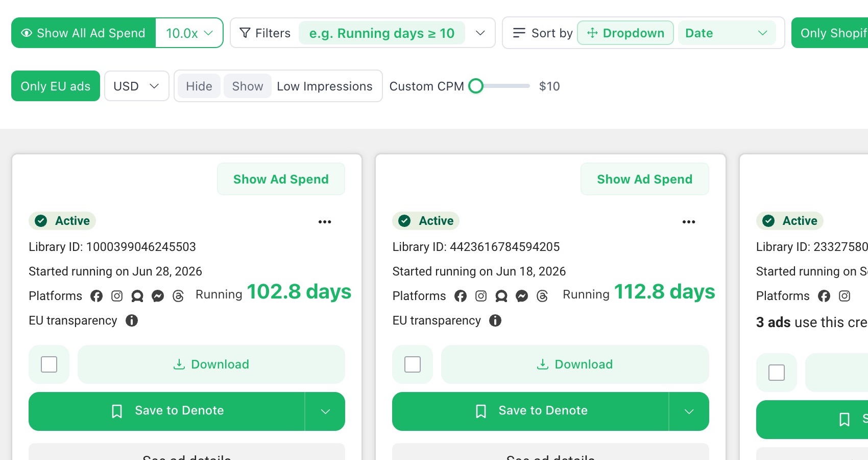This screenshot has height=460, width=868.
Task: Click the Dropdown sort mode button
Action: [x=625, y=33]
